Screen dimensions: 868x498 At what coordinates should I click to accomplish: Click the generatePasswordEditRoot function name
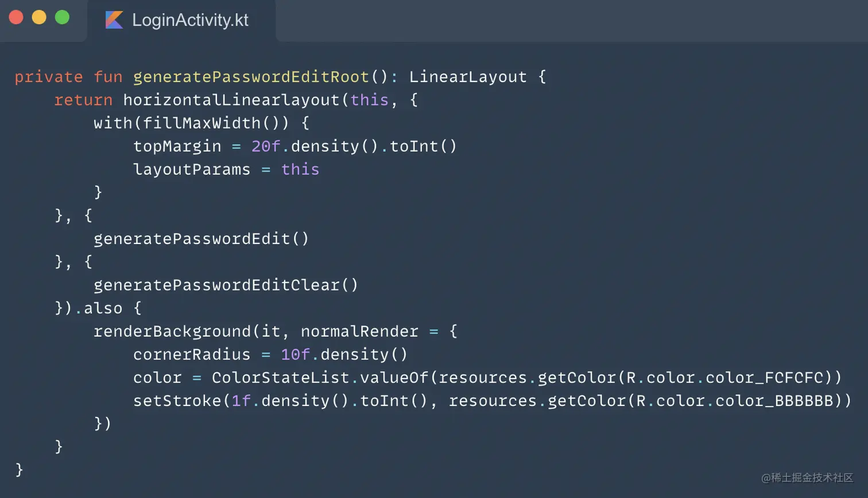point(251,77)
